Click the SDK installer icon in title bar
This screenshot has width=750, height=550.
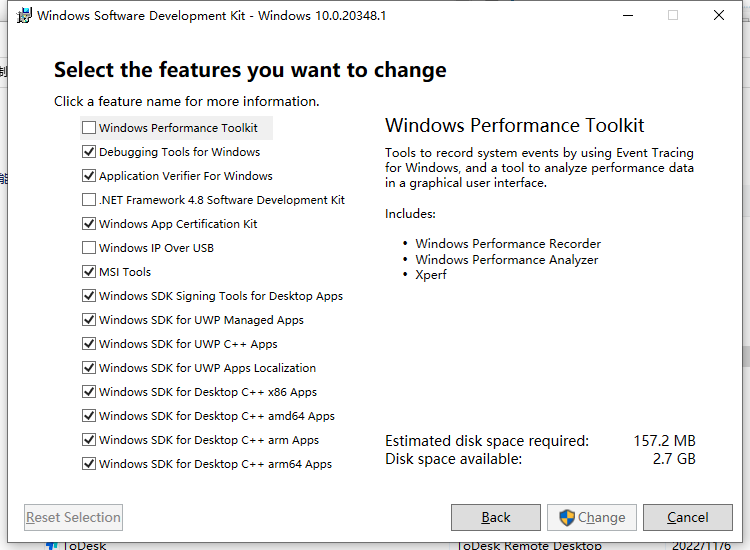click(x=24, y=15)
